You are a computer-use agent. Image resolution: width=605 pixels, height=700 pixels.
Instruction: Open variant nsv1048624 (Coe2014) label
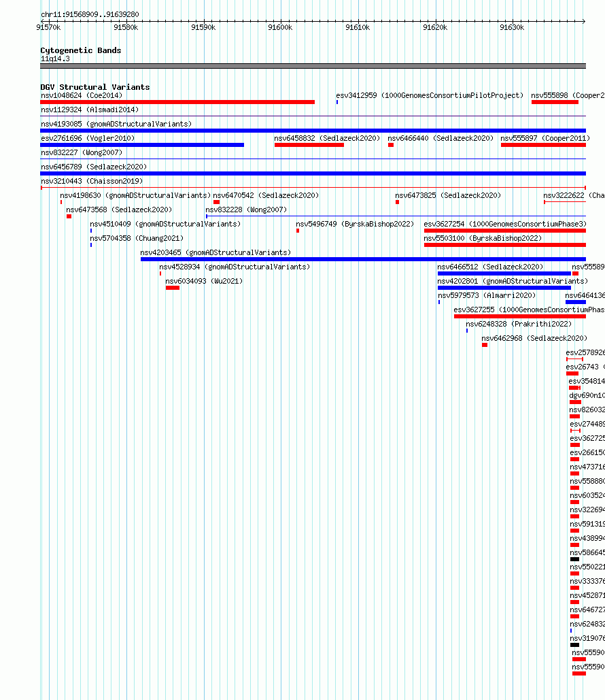[82, 95]
